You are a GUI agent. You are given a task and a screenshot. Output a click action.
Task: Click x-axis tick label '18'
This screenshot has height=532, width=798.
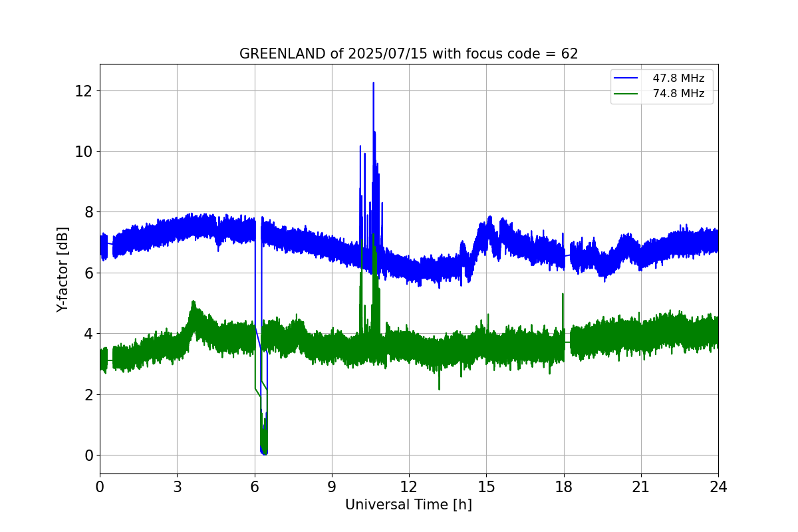click(x=564, y=487)
